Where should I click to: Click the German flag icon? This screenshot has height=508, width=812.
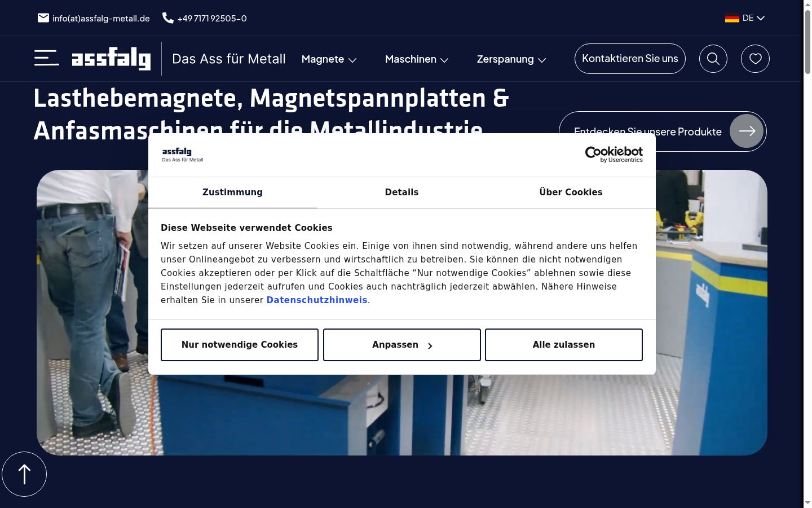coord(732,18)
